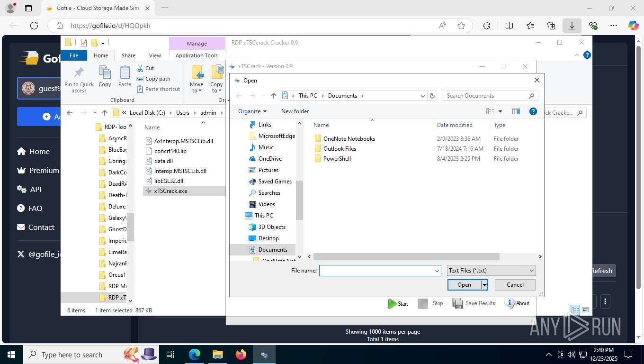This screenshot has height=364, width=644.
Task: Open Edge extensions puzzle icon
Action: 486,26
